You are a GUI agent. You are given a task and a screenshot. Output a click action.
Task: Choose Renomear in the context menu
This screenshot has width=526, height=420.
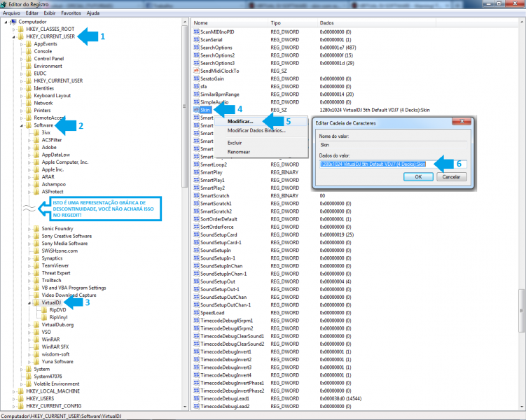pyautogui.click(x=261, y=152)
